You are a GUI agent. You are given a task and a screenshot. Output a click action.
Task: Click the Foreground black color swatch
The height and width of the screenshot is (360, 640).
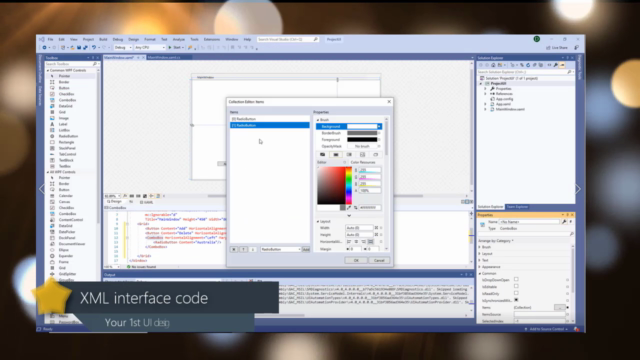pos(362,140)
